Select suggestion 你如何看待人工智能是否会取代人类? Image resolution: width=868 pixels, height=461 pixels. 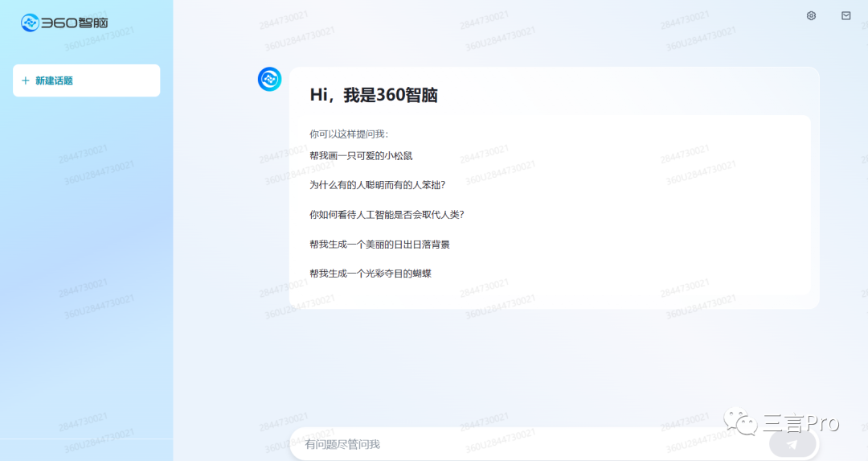pos(387,215)
